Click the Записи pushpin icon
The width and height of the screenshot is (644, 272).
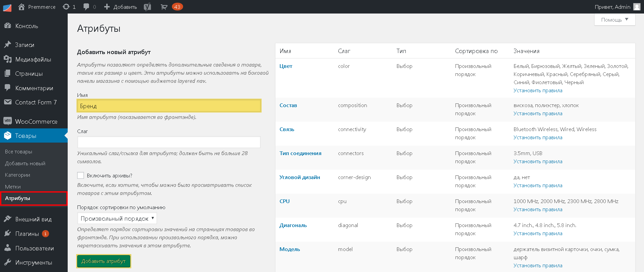(x=7, y=45)
